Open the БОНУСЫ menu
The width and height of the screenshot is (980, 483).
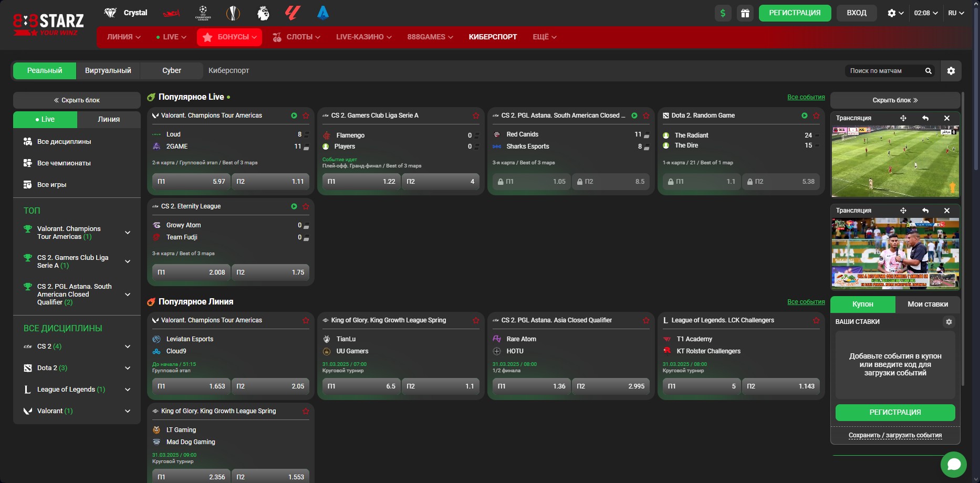point(230,37)
